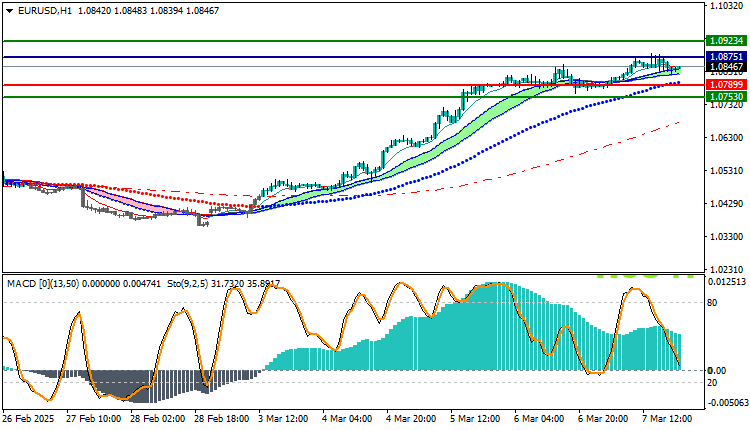Select the green 1.09234 price level label
The height and width of the screenshot is (430, 750).
(727, 41)
